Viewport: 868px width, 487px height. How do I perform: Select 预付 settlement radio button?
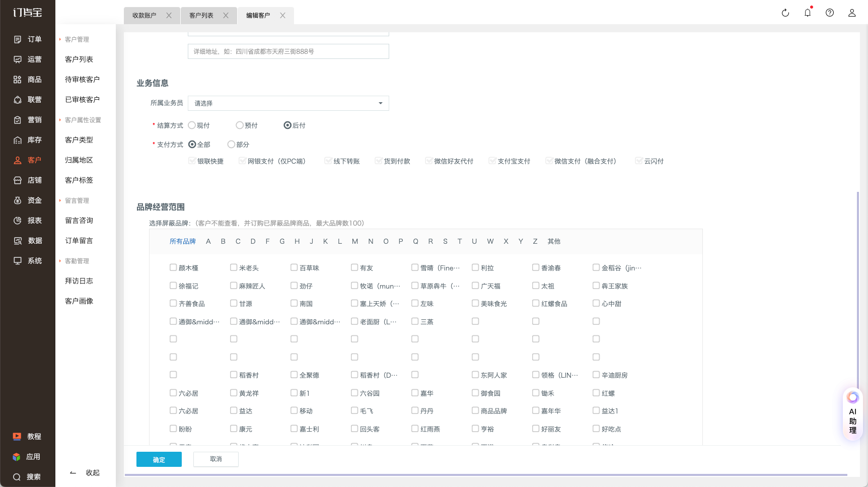coord(240,125)
